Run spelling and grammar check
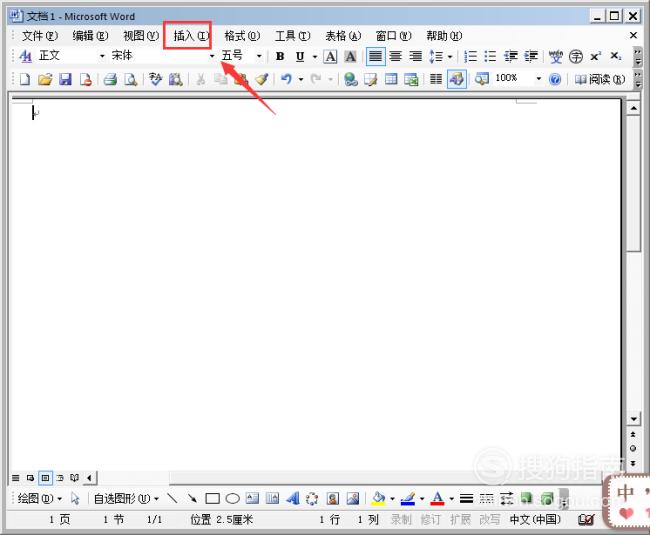The image size is (650, 535). (155, 79)
